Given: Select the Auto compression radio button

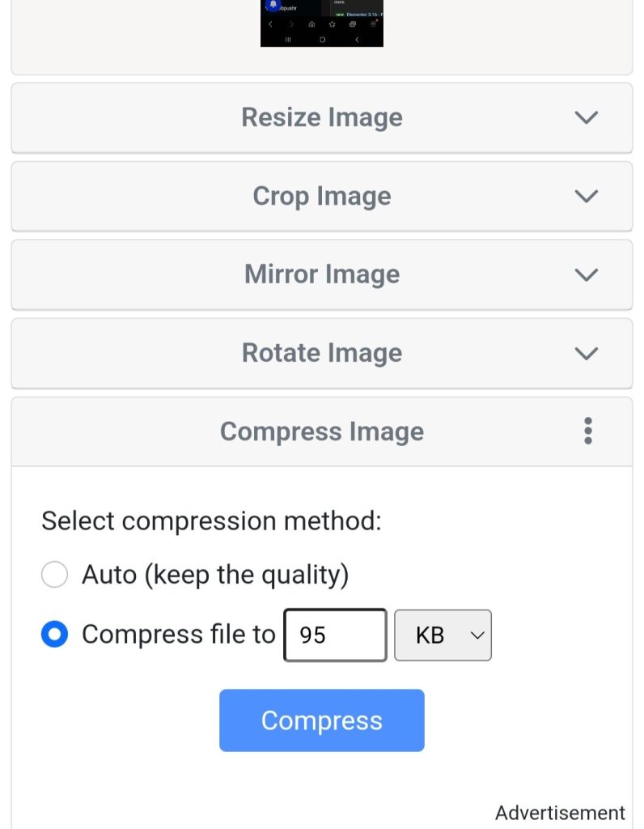Looking at the screenshot, I should click(54, 576).
